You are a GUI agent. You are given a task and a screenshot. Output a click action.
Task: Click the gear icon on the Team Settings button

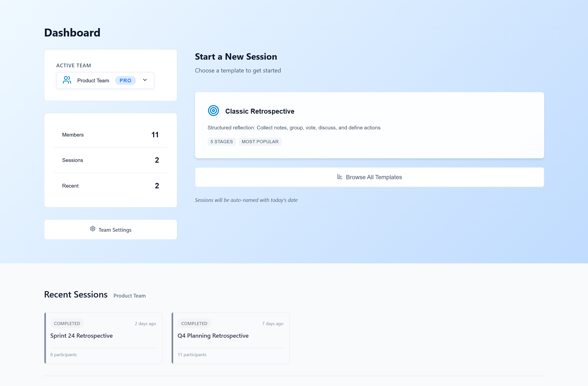coord(93,229)
